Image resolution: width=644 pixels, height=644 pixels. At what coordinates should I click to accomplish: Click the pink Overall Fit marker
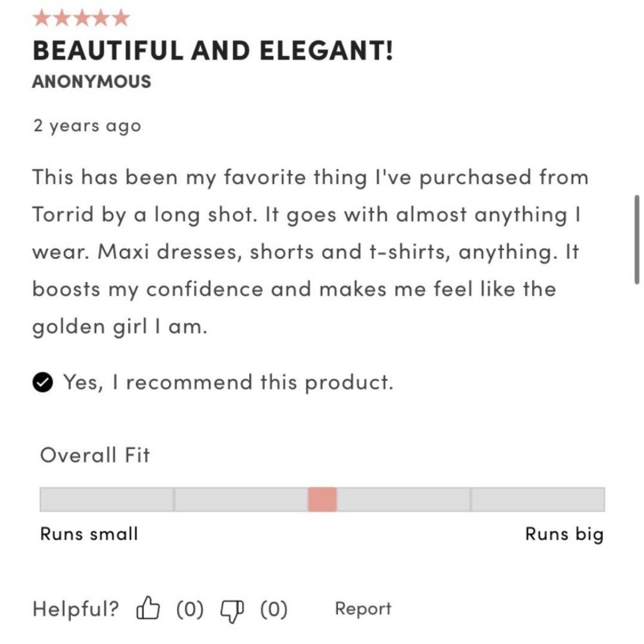(x=323, y=500)
